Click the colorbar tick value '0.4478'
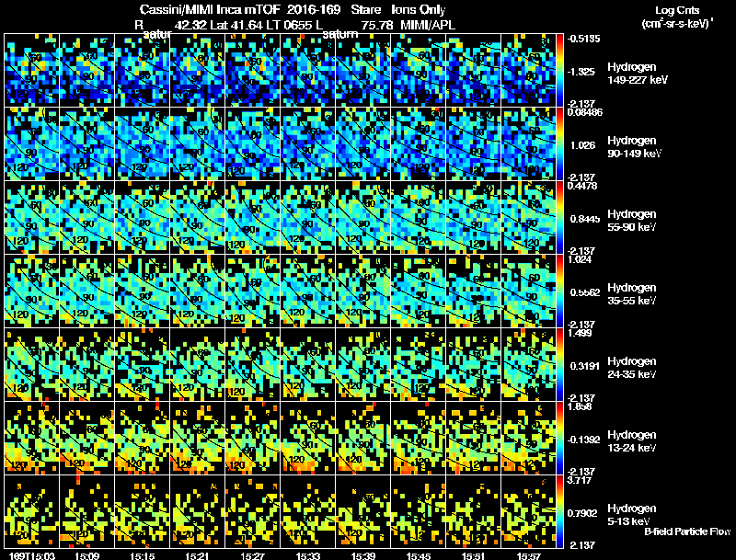736x560 pixels. [x=582, y=186]
